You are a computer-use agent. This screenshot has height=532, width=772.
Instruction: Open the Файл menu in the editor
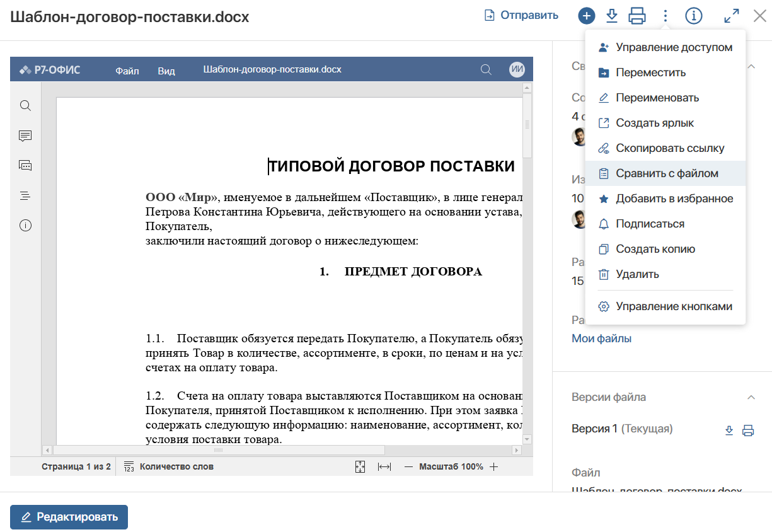(127, 71)
